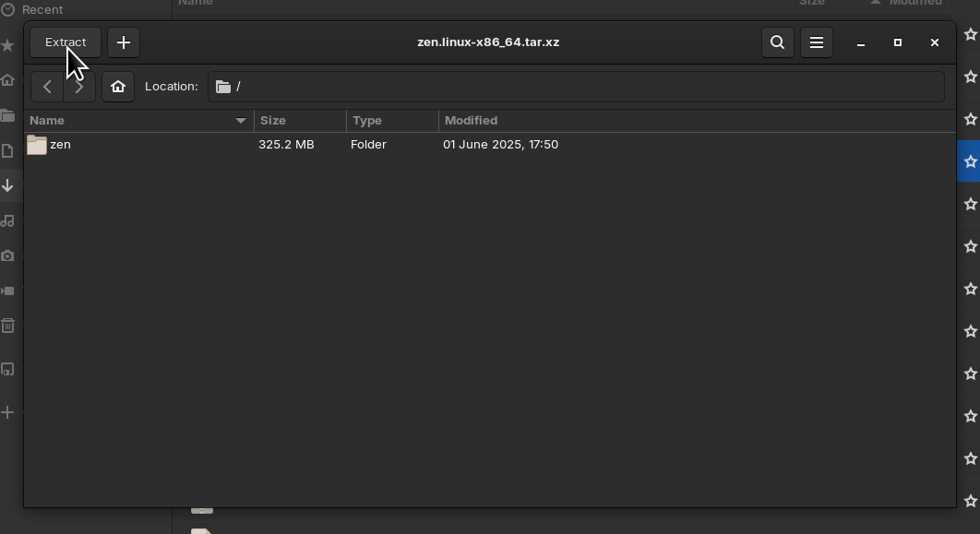Open search in the archive manager
The image size is (980, 534).
[x=778, y=42]
